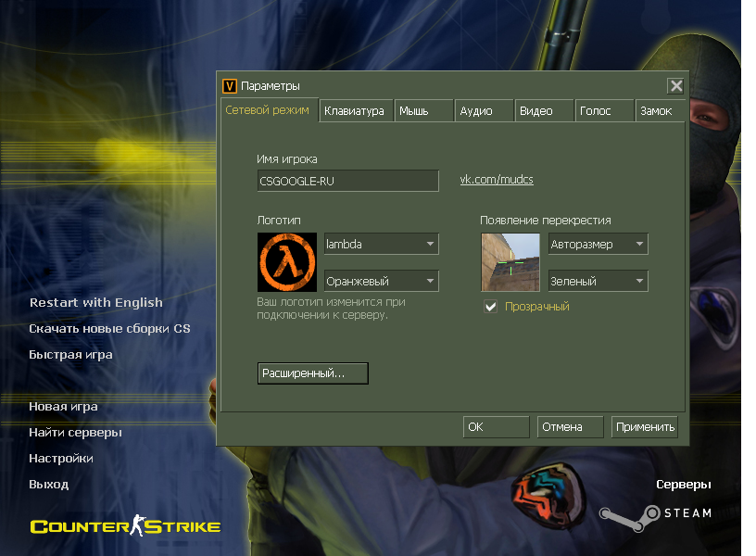The width and height of the screenshot is (756, 556).
Task: Click the crosshair preview image
Action: point(510,262)
